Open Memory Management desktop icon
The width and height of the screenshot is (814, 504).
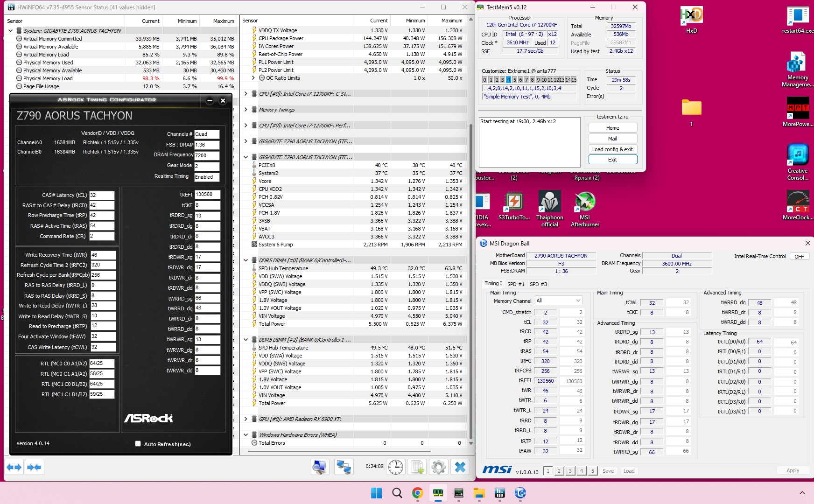(798, 70)
